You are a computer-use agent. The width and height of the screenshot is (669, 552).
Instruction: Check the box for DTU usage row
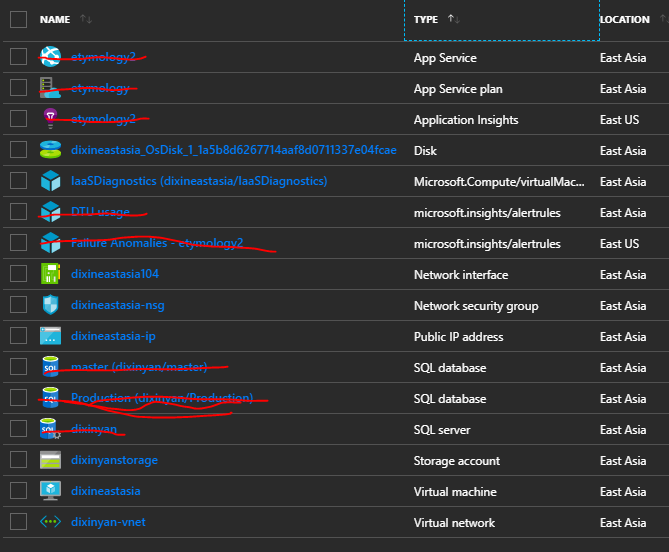[18, 212]
